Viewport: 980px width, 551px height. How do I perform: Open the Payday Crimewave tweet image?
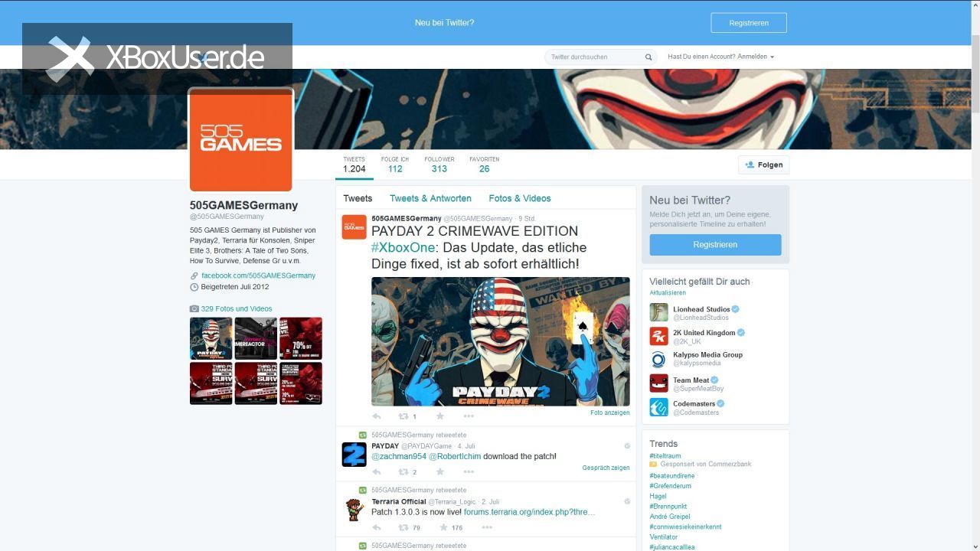coord(501,341)
